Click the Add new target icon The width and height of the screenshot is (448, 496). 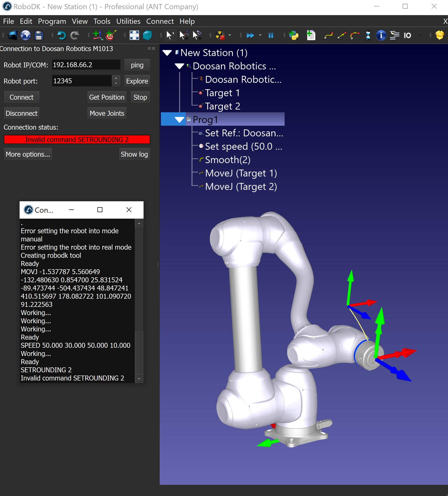coord(111,35)
